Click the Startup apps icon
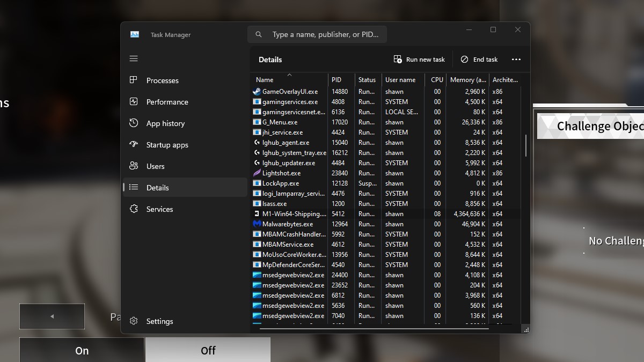 click(x=134, y=145)
